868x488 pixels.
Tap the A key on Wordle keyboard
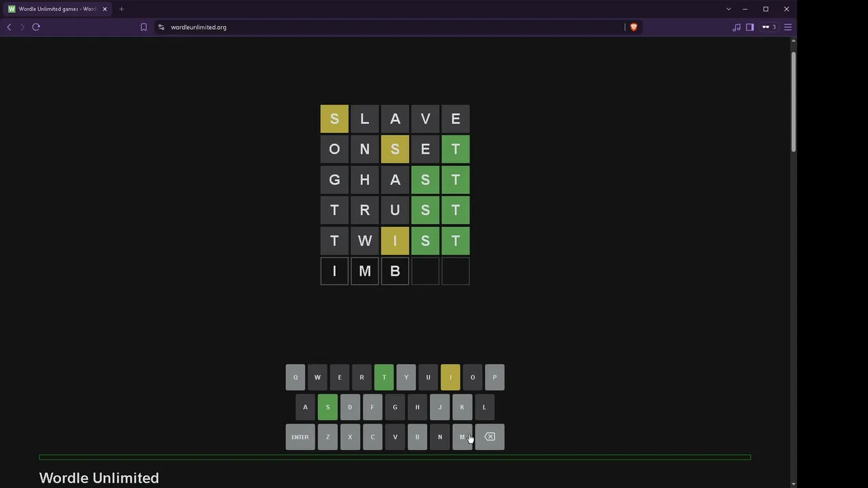point(305,407)
